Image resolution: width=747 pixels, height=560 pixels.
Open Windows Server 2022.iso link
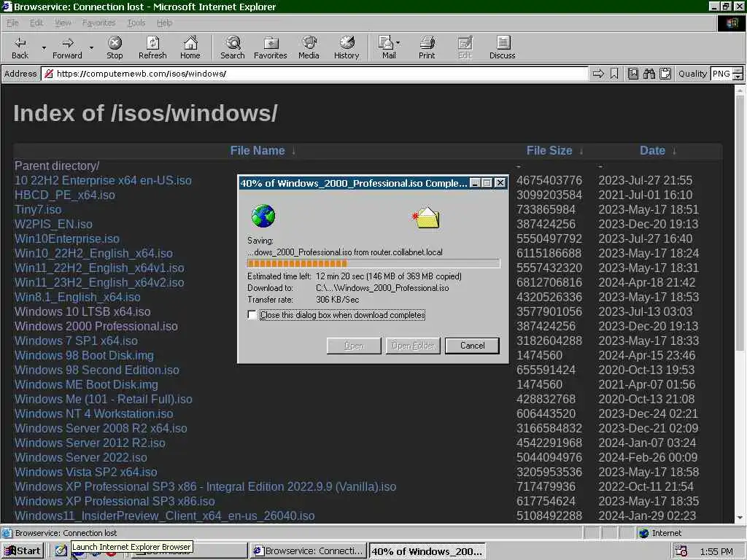point(81,458)
